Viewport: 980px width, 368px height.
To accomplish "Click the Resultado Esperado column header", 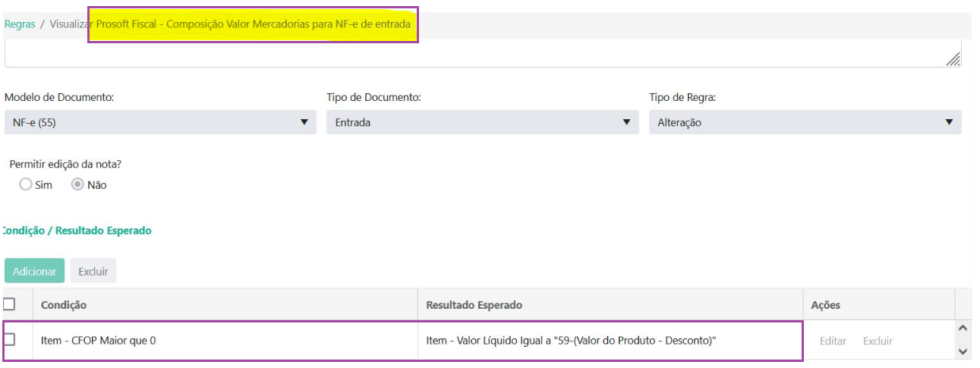I will click(474, 305).
